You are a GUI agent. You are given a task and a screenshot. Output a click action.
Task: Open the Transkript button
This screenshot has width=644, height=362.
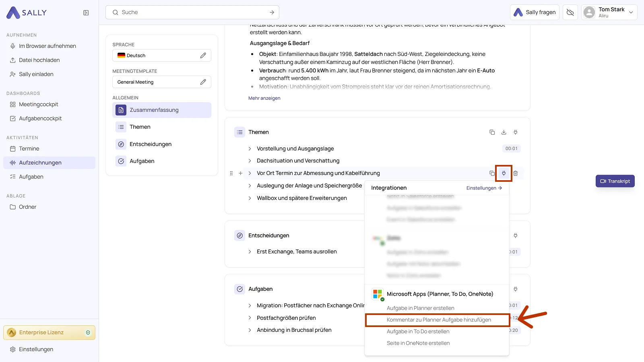615,181
